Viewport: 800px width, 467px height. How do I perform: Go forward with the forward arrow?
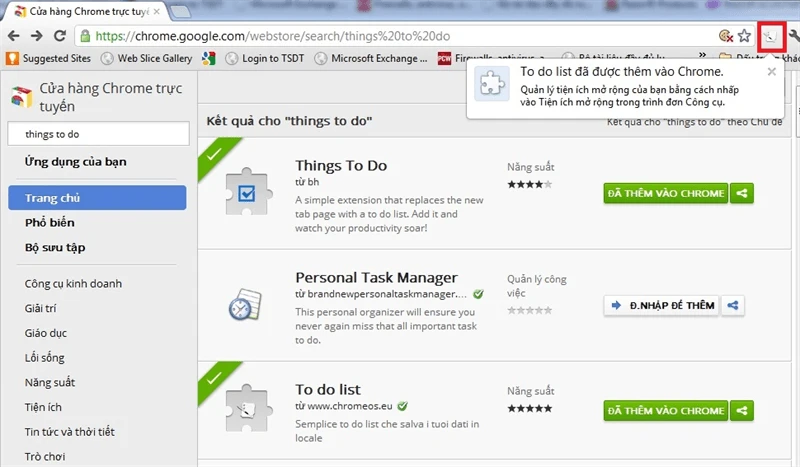click(x=37, y=36)
